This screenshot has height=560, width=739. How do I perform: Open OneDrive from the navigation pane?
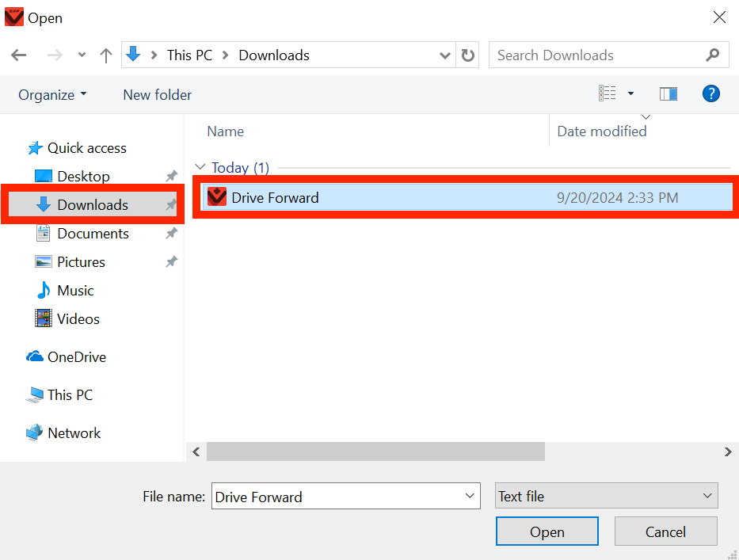[74, 356]
